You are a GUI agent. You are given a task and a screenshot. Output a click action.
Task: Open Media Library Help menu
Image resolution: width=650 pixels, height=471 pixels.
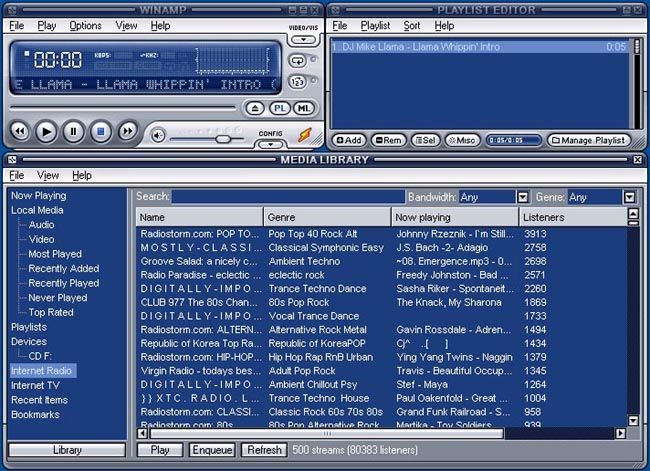coord(82,175)
